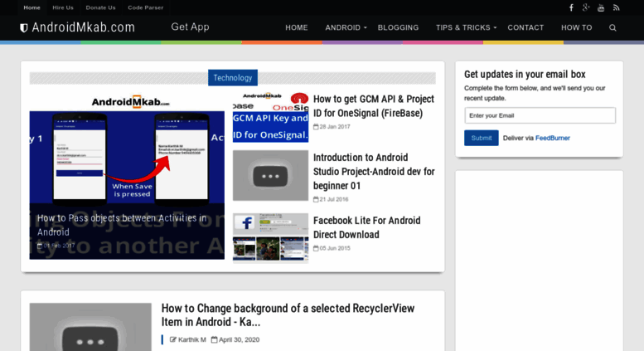Click the 21 Jul 2016 date
Image resolution: width=644 pixels, height=351 pixels.
(x=333, y=199)
